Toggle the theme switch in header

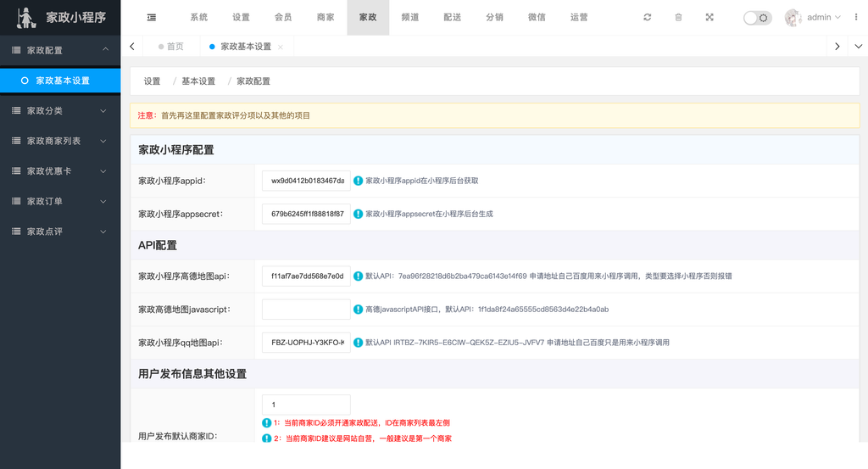[757, 18]
